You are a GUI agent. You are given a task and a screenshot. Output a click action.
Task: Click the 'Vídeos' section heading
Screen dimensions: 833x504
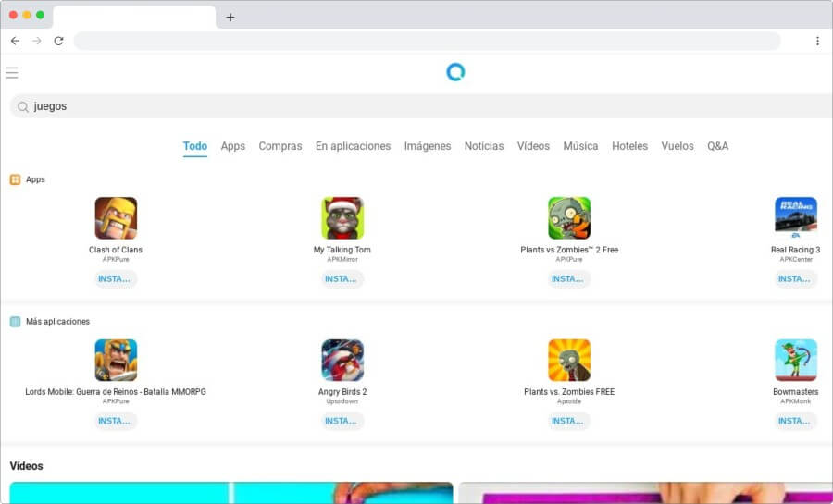tap(27, 466)
